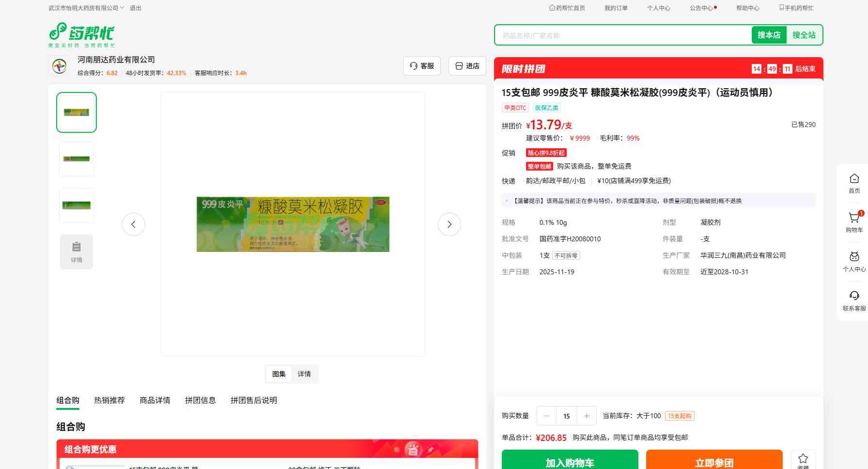Open the 拼团售后说明 tab
Image resolution: width=868 pixels, height=469 pixels.
point(254,400)
